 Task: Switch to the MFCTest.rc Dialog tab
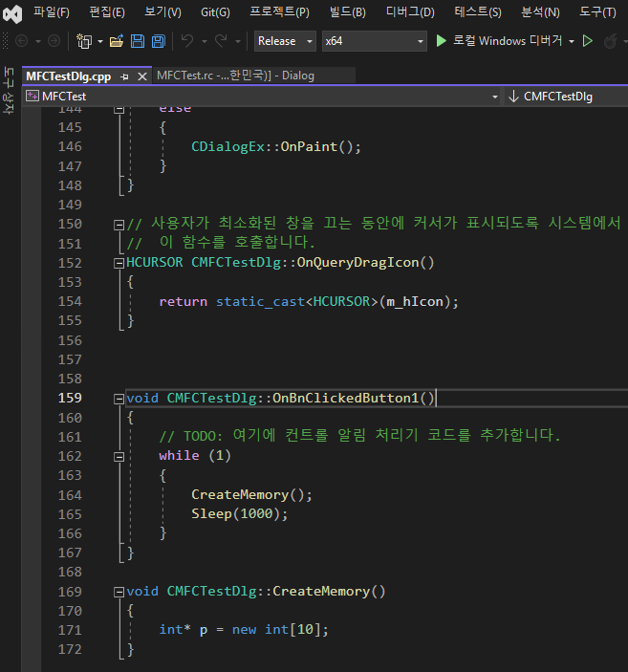click(253, 76)
